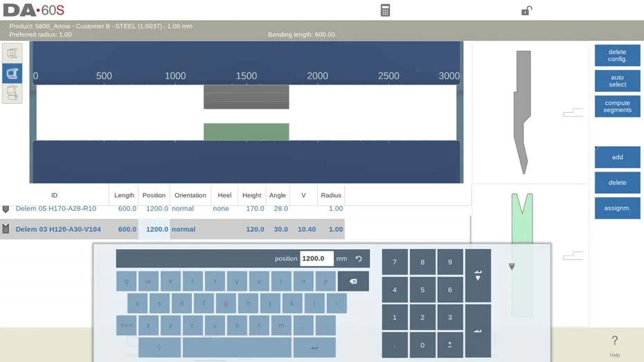The image size is (644, 362).
Task: Tap the shift key on keyboard
Action: tap(159, 347)
